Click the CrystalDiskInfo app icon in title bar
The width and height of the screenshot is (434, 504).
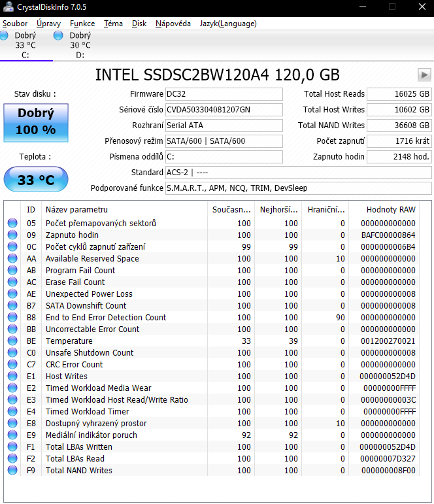coord(8,7)
